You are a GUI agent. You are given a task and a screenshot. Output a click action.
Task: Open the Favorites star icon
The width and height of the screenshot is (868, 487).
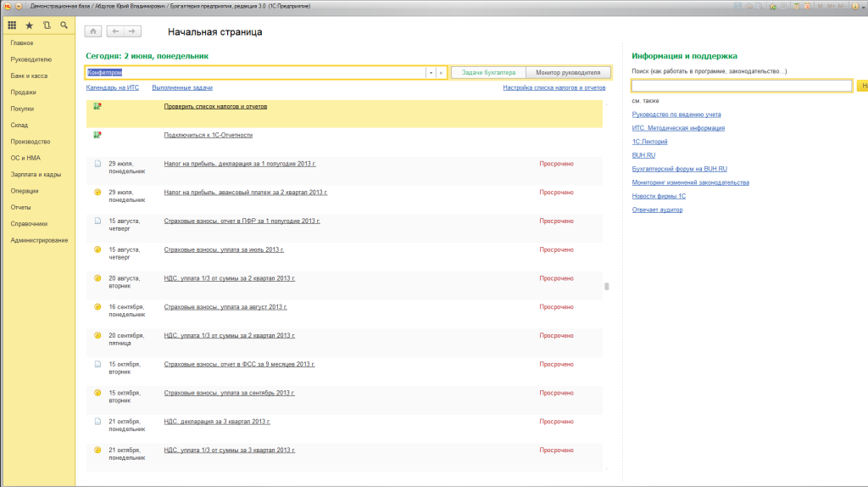click(30, 25)
